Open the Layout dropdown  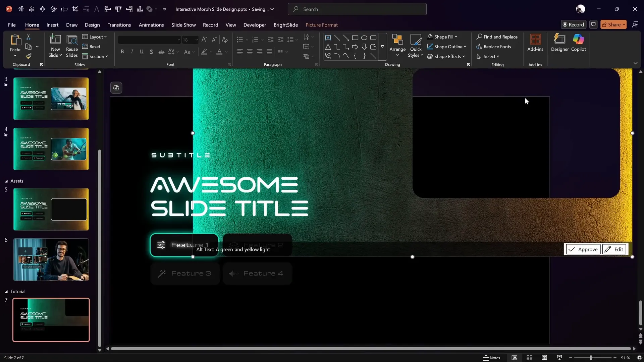pos(95,37)
